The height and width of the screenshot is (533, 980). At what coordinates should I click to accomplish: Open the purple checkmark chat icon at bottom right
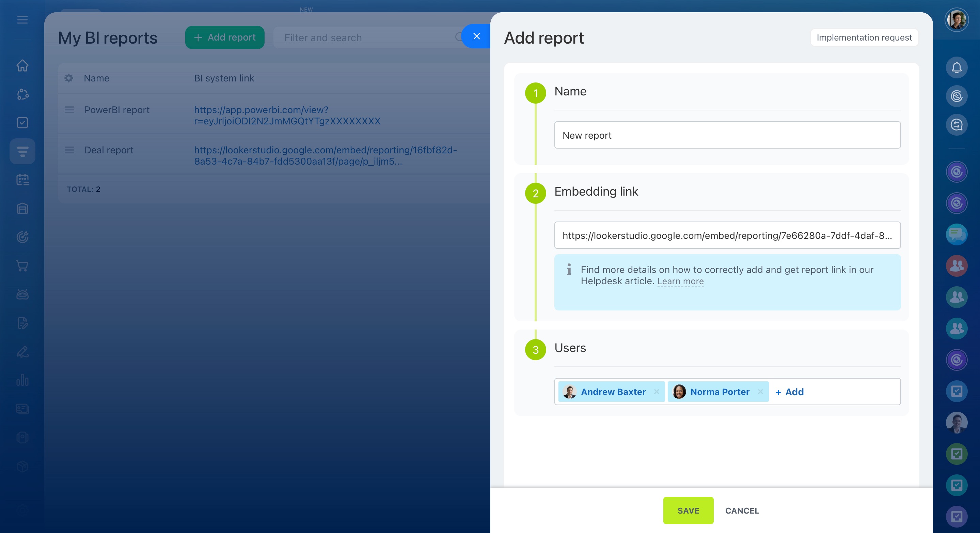957,516
